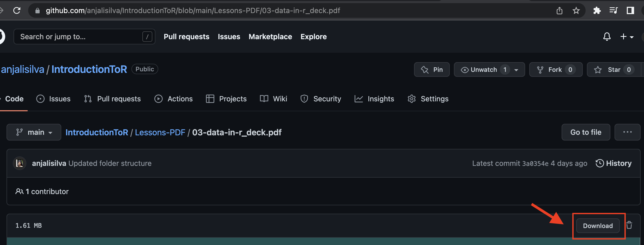Switch to the Wiki tab
The height and width of the screenshot is (245, 644).
click(x=273, y=99)
